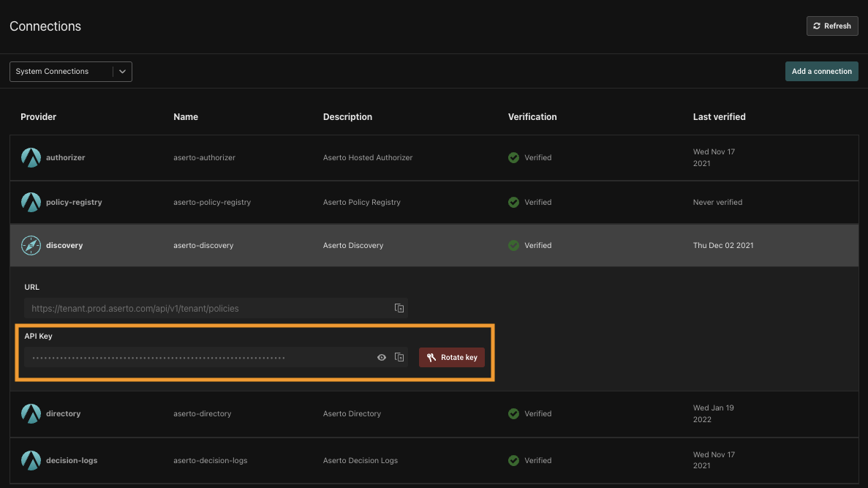The width and height of the screenshot is (868, 488).
Task: Click the green Verified check for policy-registry
Action: [514, 202]
